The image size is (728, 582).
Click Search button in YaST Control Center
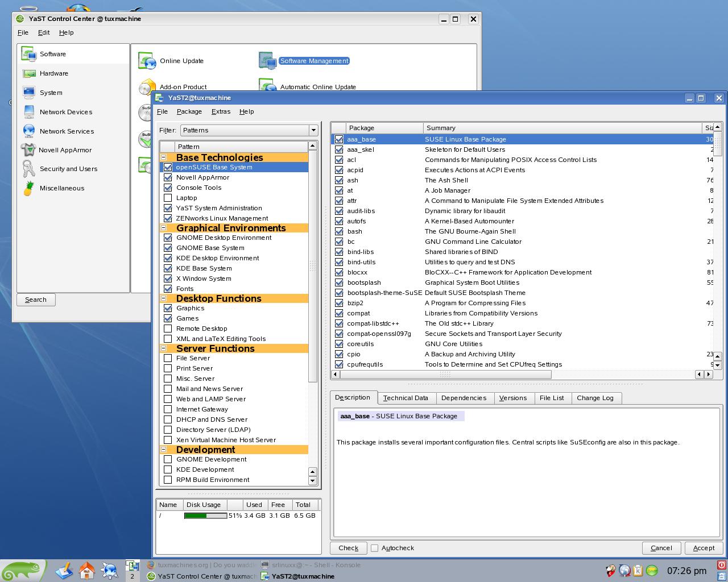(36, 300)
